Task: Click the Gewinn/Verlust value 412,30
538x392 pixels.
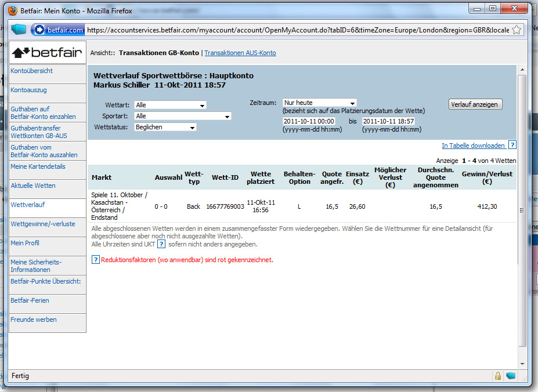Action: click(488, 206)
